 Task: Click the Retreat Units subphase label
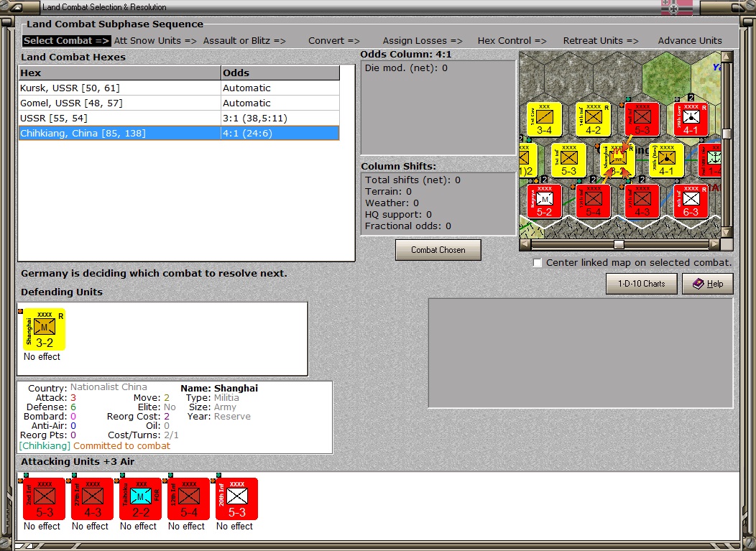[601, 41]
